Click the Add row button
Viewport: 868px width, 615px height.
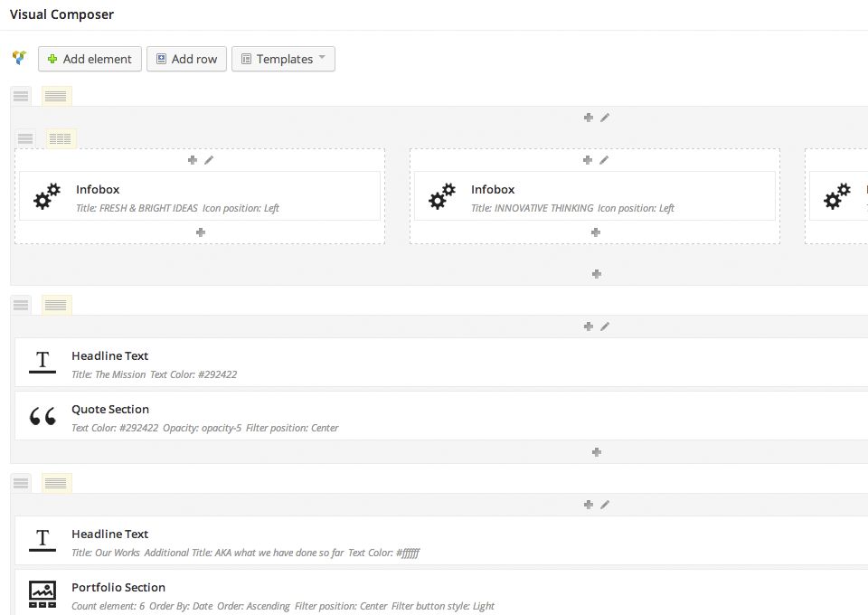[186, 59]
